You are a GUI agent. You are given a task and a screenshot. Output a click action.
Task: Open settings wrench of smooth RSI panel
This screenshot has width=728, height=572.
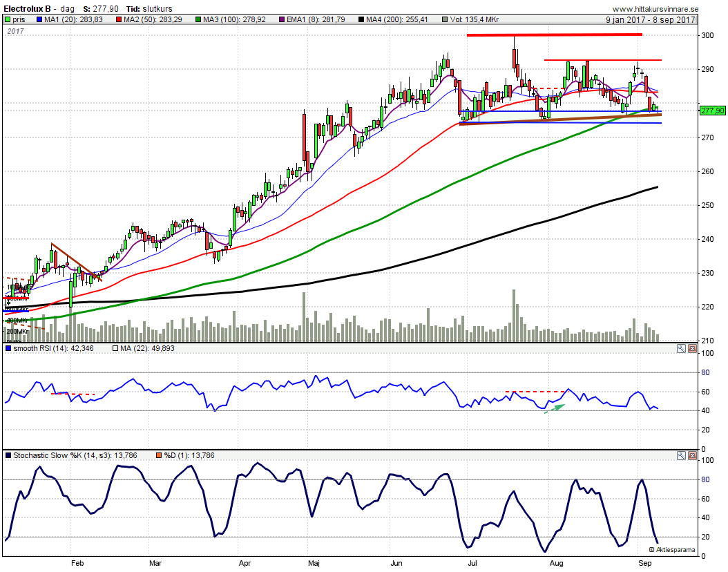(681, 348)
